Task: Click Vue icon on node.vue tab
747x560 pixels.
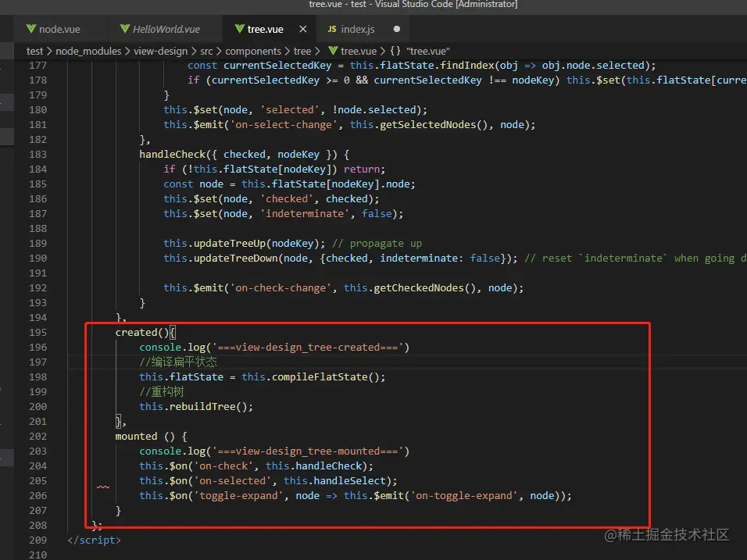Action: coord(31,29)
